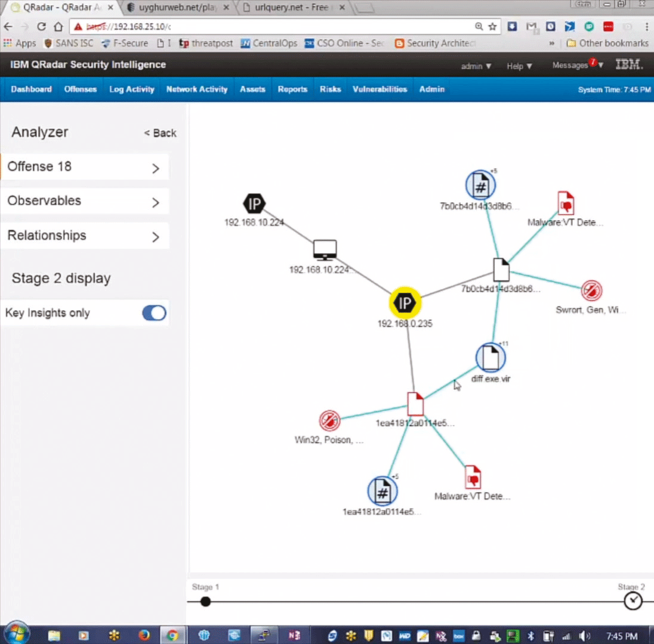Click the Chrome taskbar icon
The height and width of the screenshot is (644, 654).
(x=172, y=635)
